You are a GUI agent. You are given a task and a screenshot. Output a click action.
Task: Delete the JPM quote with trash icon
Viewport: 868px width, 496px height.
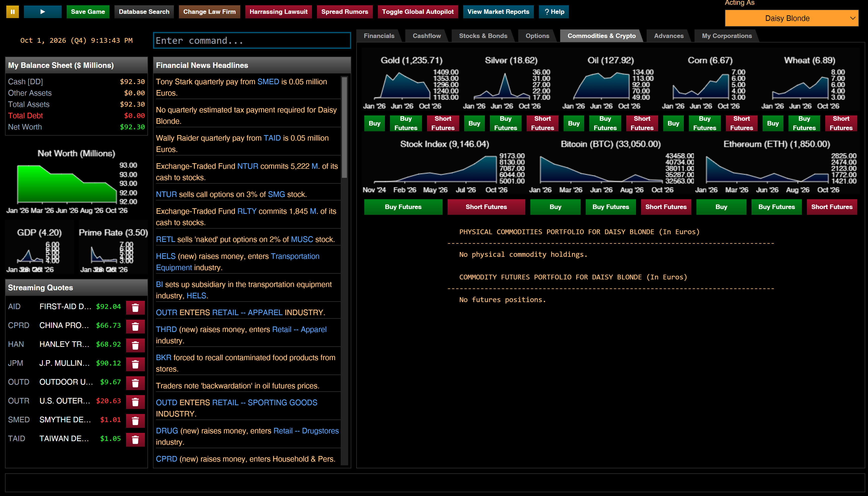(x=135, y=364)
